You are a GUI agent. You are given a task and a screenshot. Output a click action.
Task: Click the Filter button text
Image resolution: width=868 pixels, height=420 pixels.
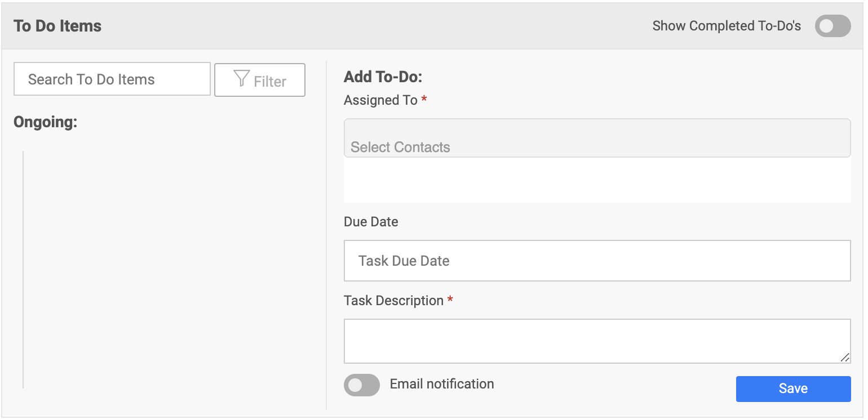(270, 82)
